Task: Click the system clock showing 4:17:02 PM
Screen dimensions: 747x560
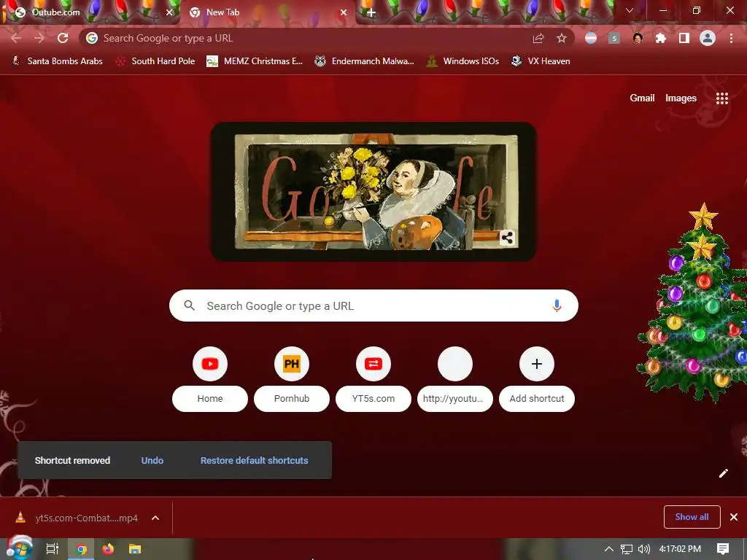Action: coord(680,549)
